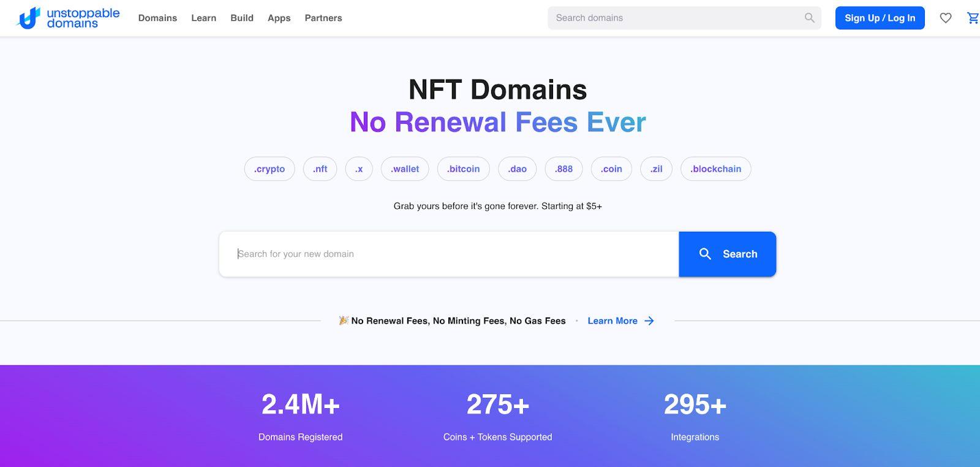Click the 'NFT Domains' heading
The image size is (980, 467).
pyautogui.click(x=498, y=89)
